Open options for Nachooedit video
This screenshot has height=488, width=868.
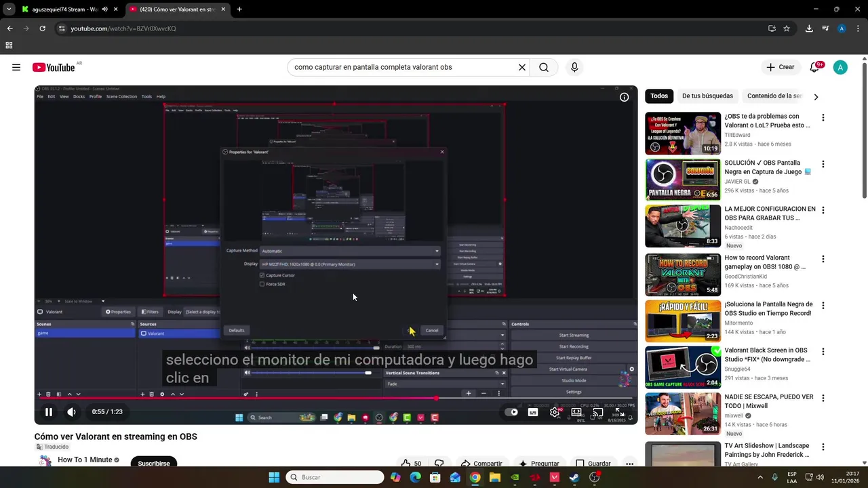(x=823, y=211)
